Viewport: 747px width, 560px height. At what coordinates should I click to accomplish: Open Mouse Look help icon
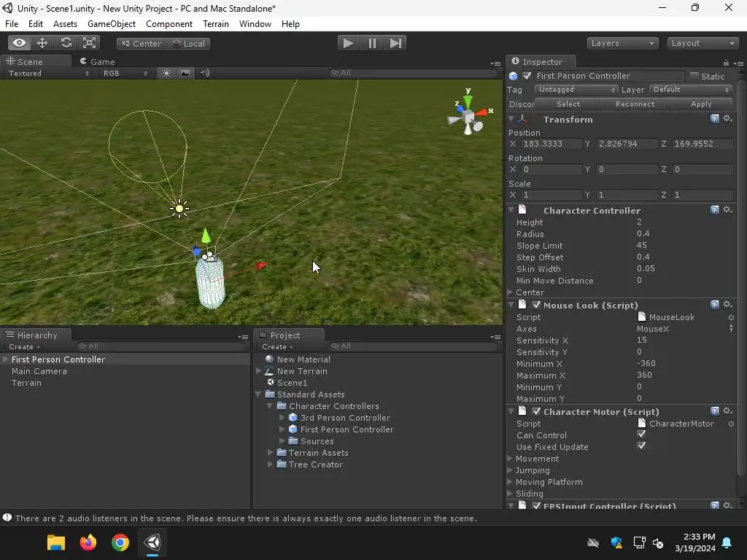pyautogui.click(x=714, y=304)
